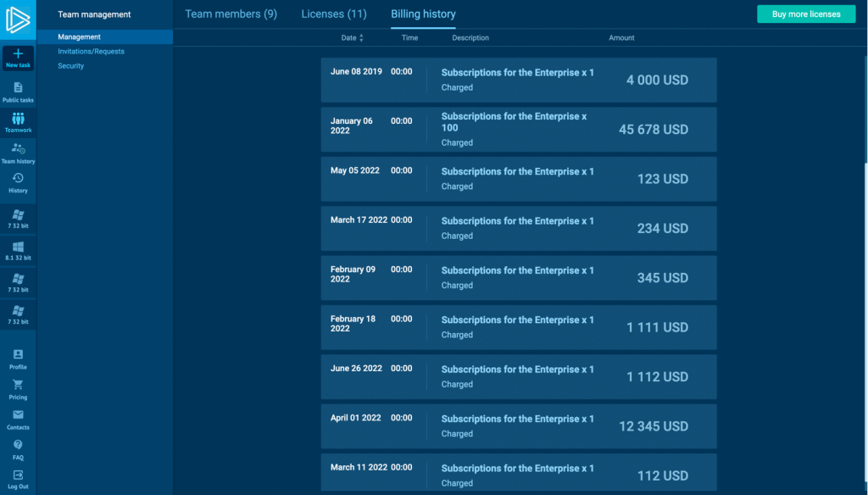Switch to the Licenses (11) tab
The height and width of the screenshot is (495, 868).
tap(334, 14)
